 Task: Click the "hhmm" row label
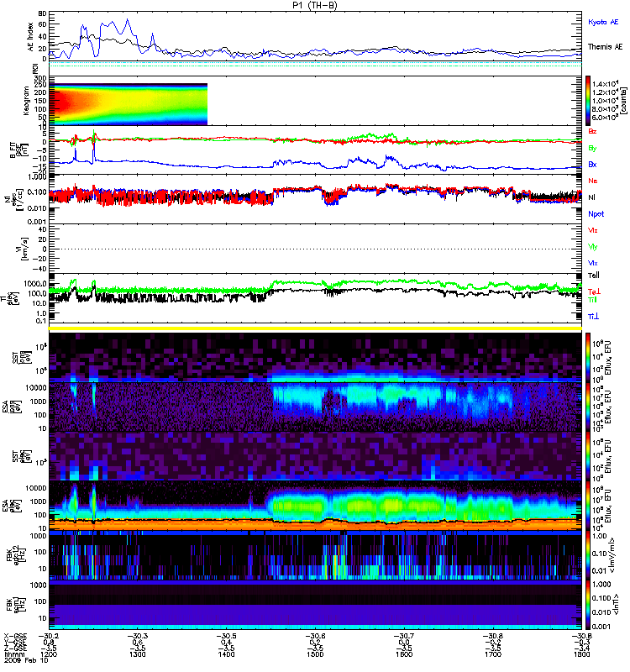coord(13,654)
